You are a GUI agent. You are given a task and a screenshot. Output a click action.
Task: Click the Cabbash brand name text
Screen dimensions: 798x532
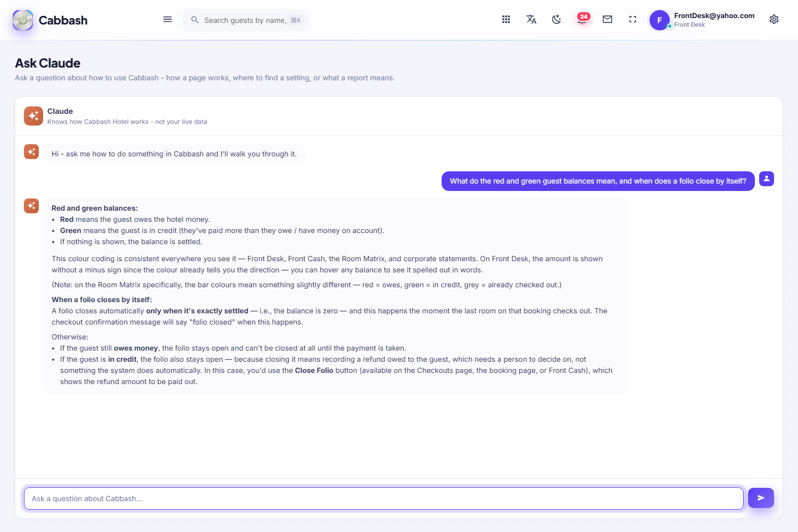coord(63,20)
